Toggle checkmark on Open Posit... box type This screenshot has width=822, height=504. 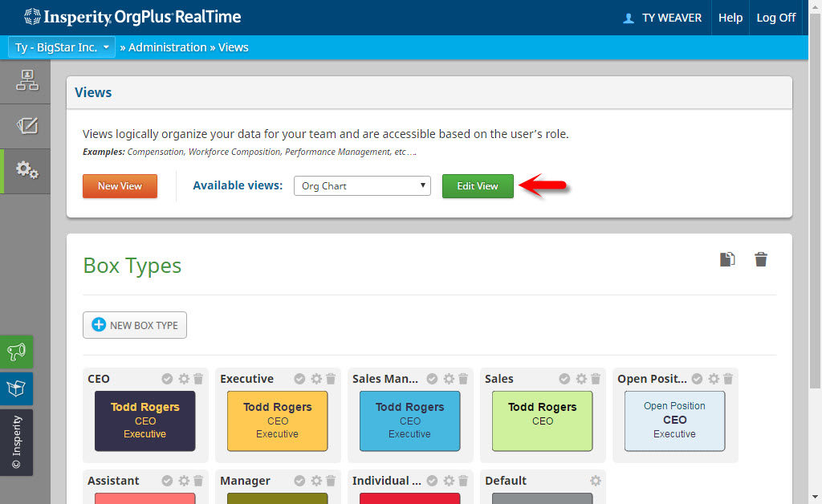pos(697,379)
